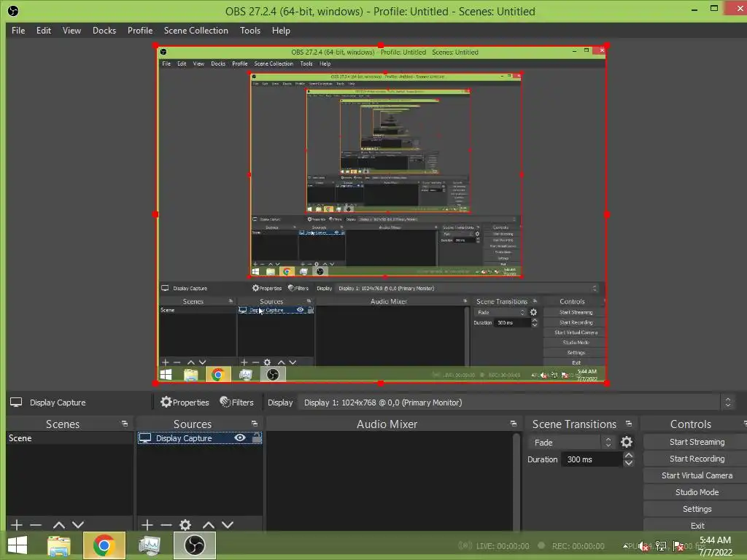
Task: Open source Properties with gear icon
Action: (x=185, y=402)
